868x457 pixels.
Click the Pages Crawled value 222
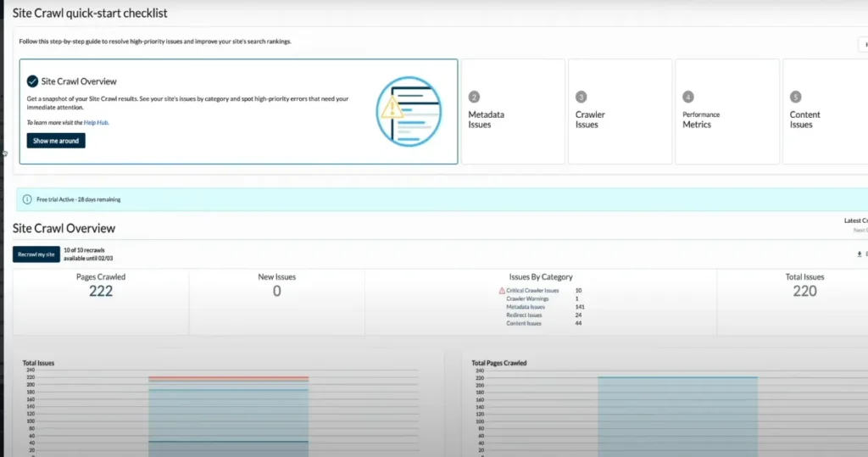(x=101, y=292)
